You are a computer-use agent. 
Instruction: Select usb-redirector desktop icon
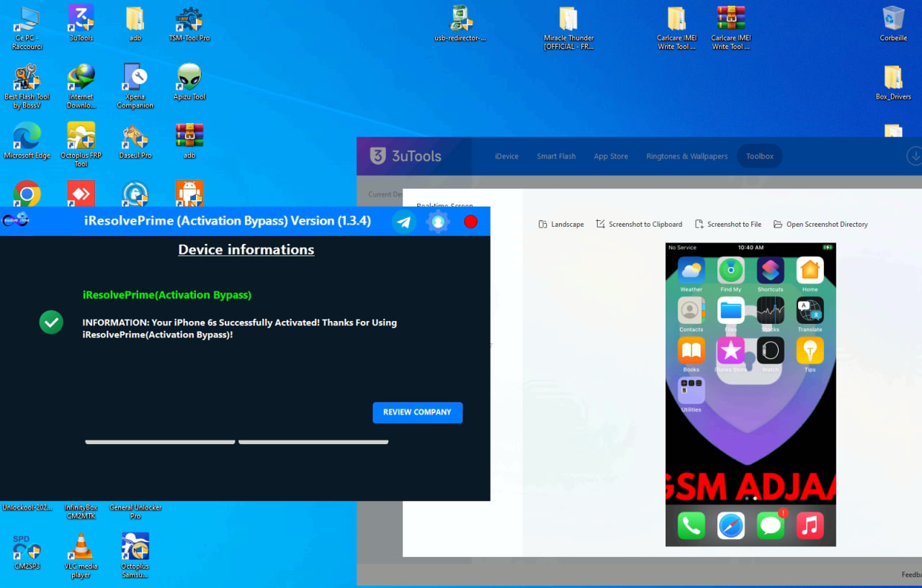(x=460, y=24)
